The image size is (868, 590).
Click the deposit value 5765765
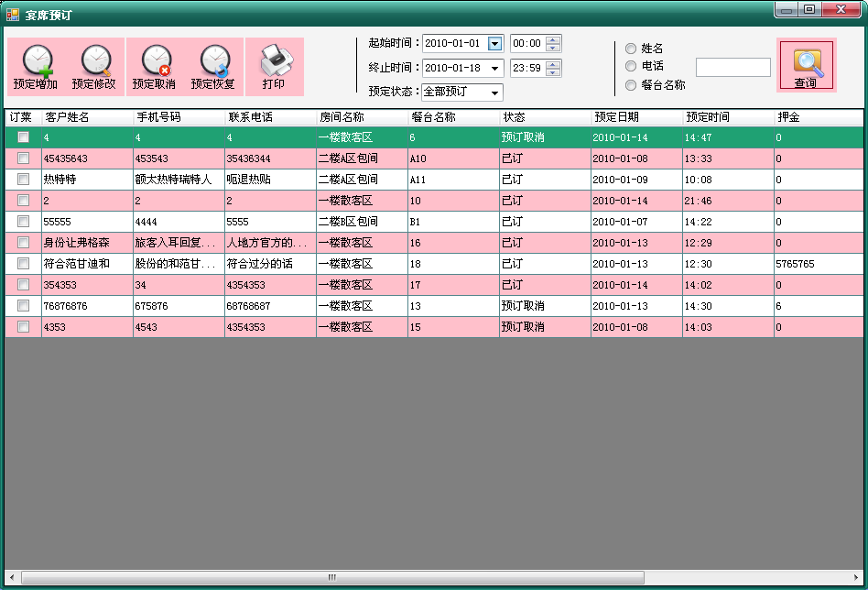click(x=819, y=264)
